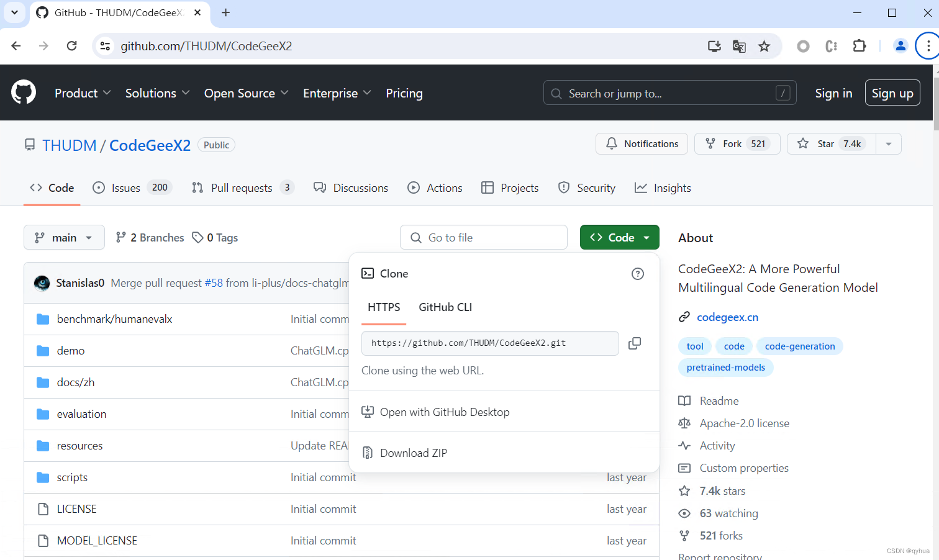Image resolution: width=939 pixels, height=560 pixels.
Task: Open the star lists dropdown arrow
Action: coord(889,144)
